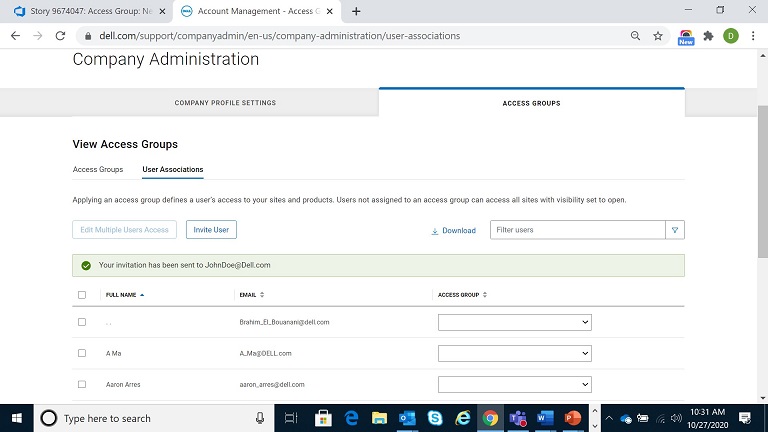Open access group dropdown for Brahim_El_Bouanam
The image size is (768, 432).
click(x=515, y=322)
